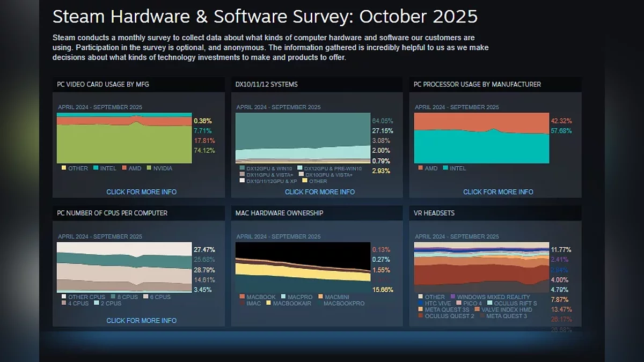The image size is (644, 362).
Task: Click the OCULUS QUEST 2 legend square
Action: pyautogui.click(x=421, y=316)
